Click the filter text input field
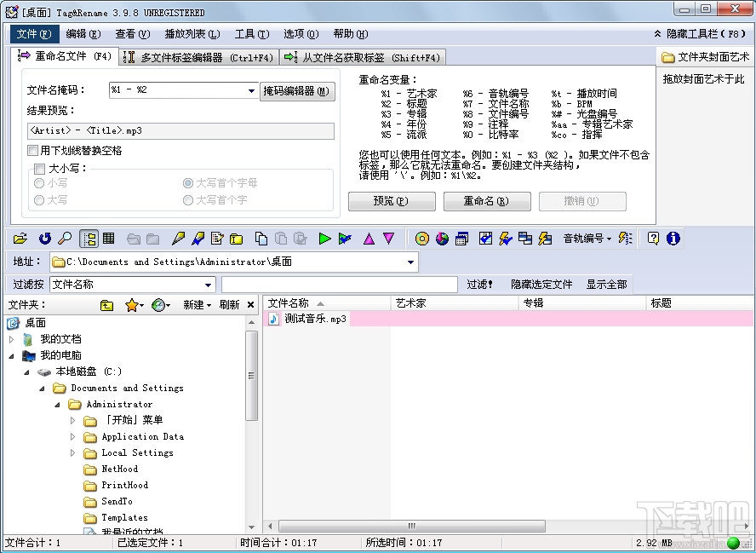The image size is (756, 553). (340, 285)
